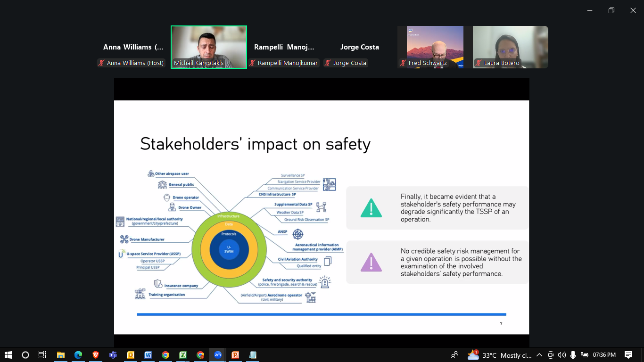Open File Explorer from the taskbar

click(60, 355)
